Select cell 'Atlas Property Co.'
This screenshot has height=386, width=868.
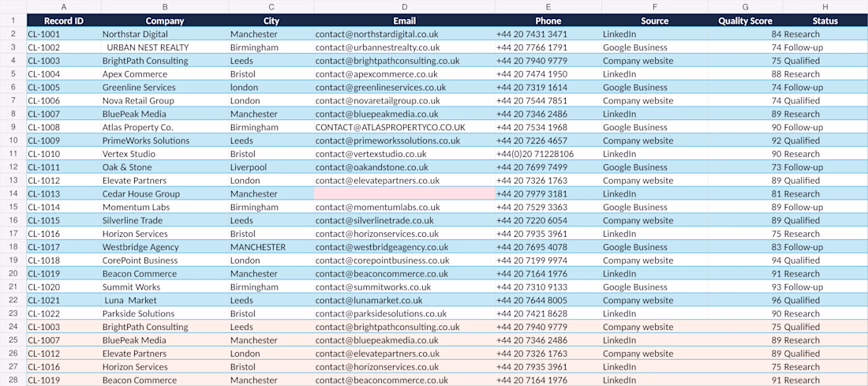pos(165,127)
